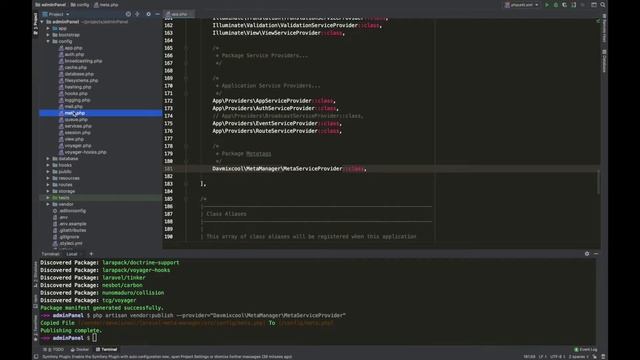Expand the bootstrap folder
Viewport: 640px width, 360px height.
point(48,35)
